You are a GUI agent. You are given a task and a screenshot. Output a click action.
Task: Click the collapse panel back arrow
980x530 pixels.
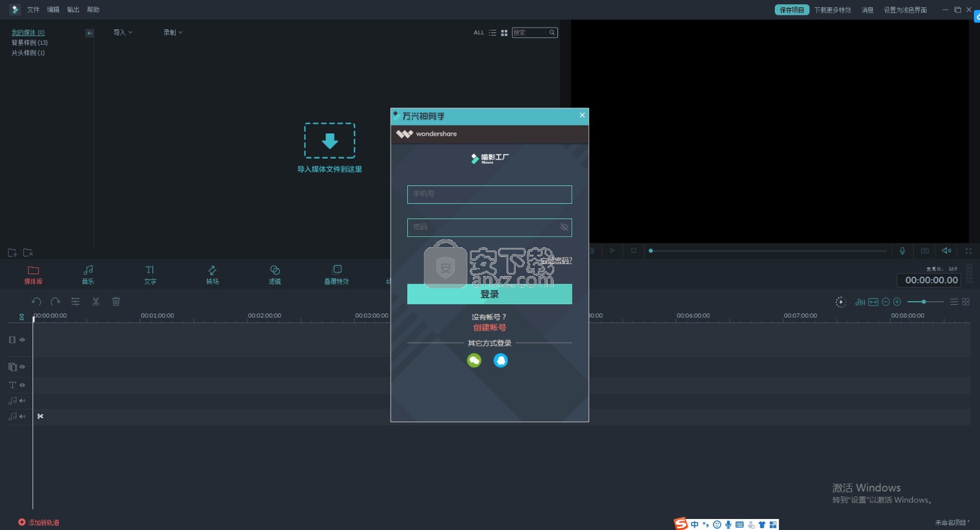tap(90, 33)
